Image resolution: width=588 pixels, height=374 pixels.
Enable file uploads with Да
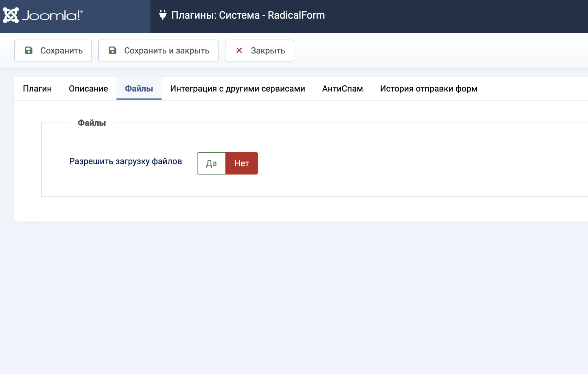click(x=211, y=163)
